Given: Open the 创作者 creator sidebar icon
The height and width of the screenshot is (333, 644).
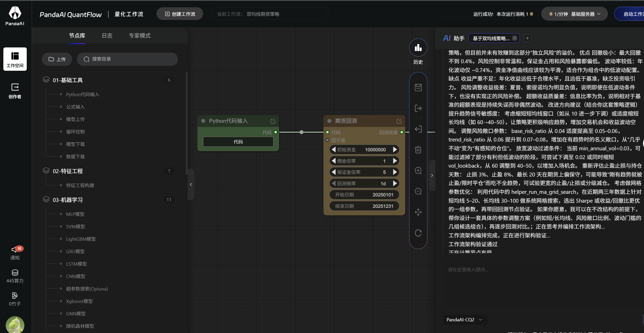Looking at the screenshot, I should point(15,91).
